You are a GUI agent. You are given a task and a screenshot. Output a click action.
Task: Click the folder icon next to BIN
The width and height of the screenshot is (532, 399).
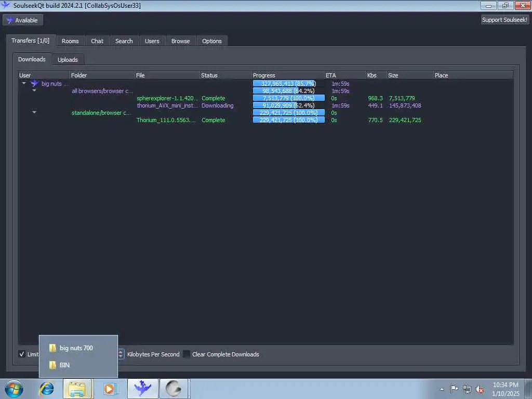[52, 365]
